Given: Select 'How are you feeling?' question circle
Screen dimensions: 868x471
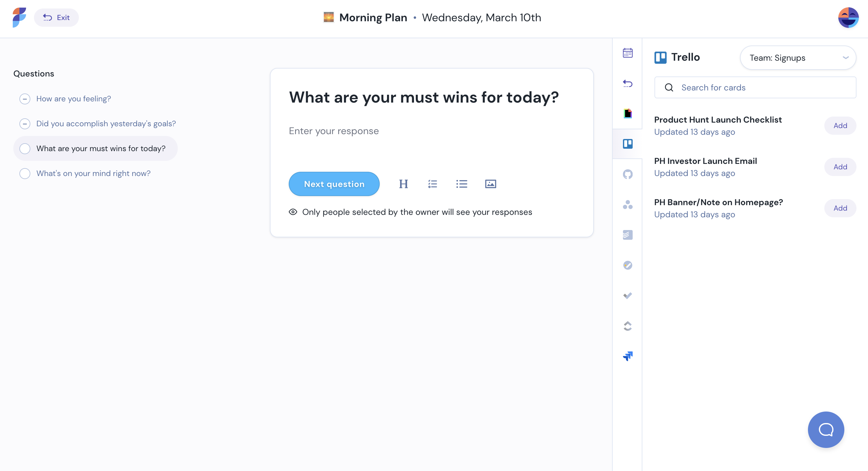Looking at the screenshot, I should [25, 99].
